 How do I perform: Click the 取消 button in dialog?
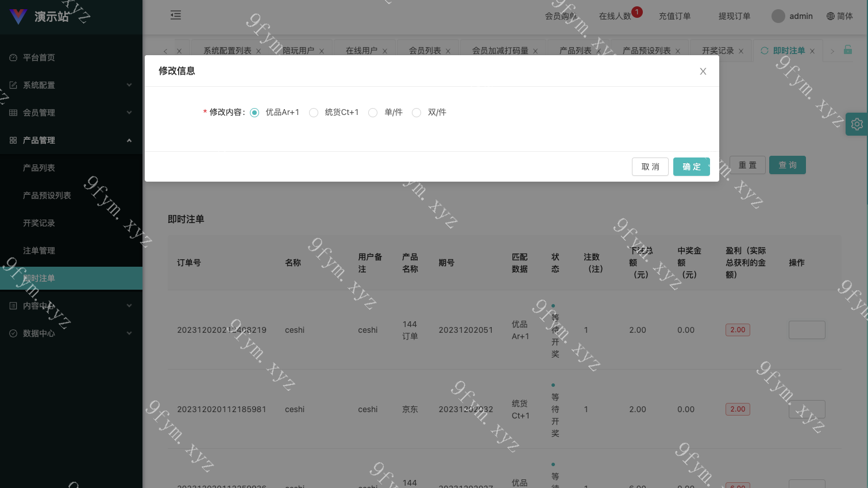[650, 167]
